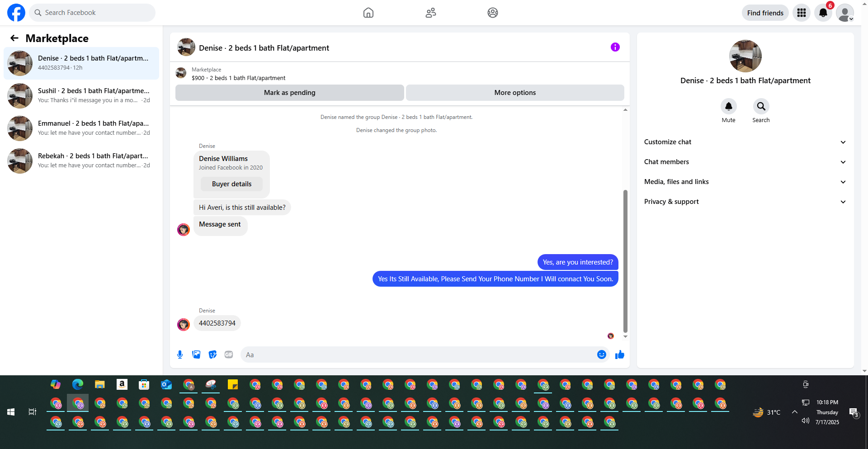Open the GIF picker
Screen dimensions: 868x449
click(229, 355)
